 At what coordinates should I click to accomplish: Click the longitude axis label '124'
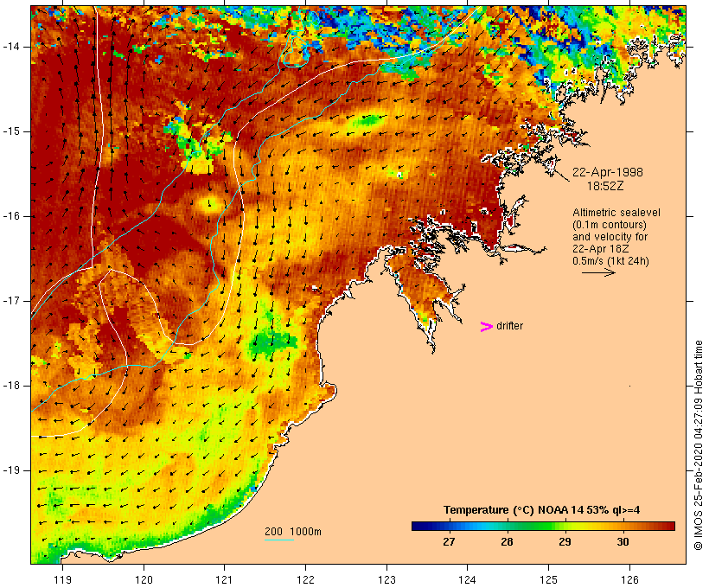click(x=467, y=579)
